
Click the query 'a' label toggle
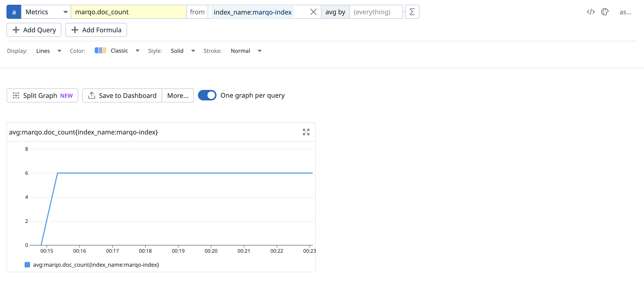tap(14, 12)
